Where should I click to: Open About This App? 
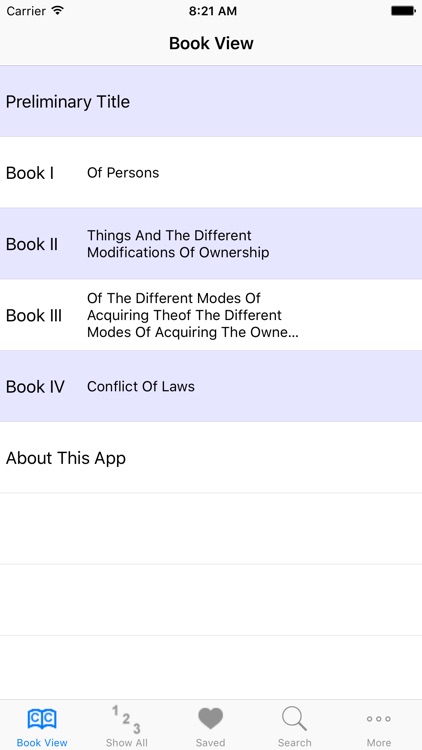click(211, 458)
